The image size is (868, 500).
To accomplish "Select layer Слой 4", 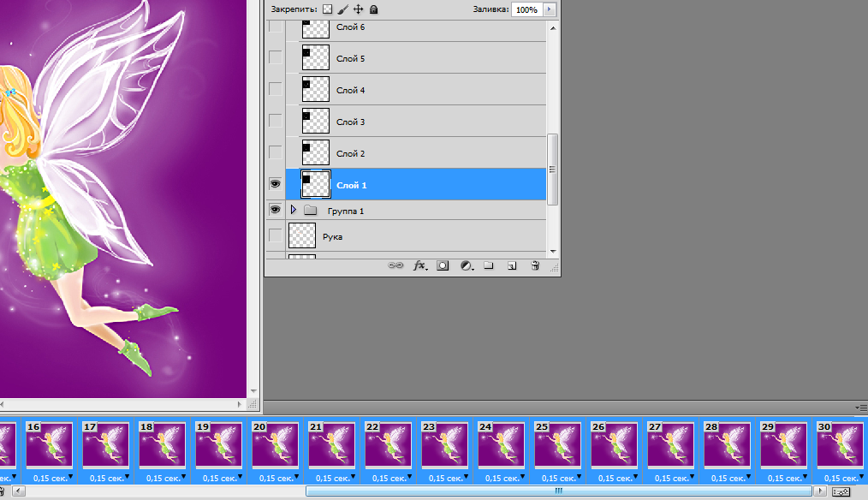I will click(x=416, y=89).
